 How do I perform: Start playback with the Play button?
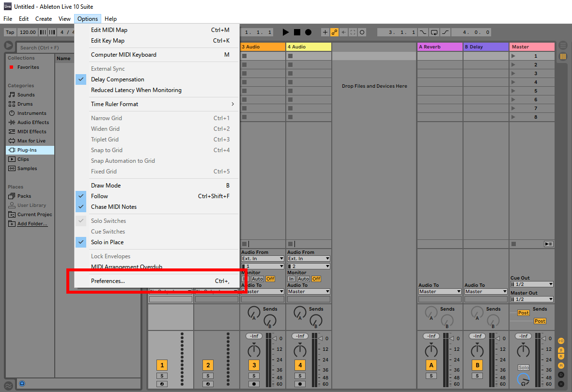click(x=286, y=32)
